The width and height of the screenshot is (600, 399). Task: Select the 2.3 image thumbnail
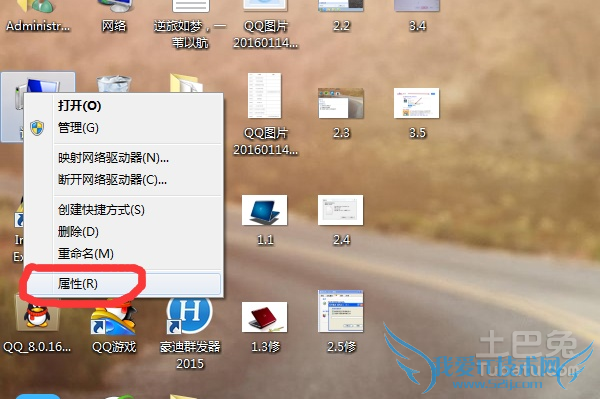[341, 103]
